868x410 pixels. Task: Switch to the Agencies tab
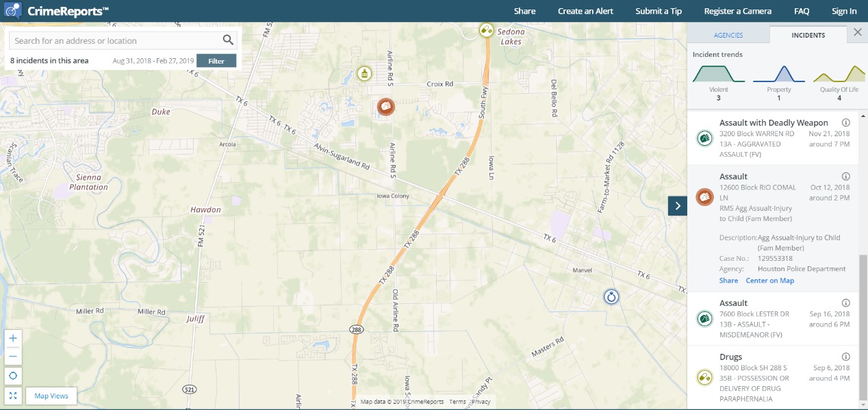(x=728, y=35)
